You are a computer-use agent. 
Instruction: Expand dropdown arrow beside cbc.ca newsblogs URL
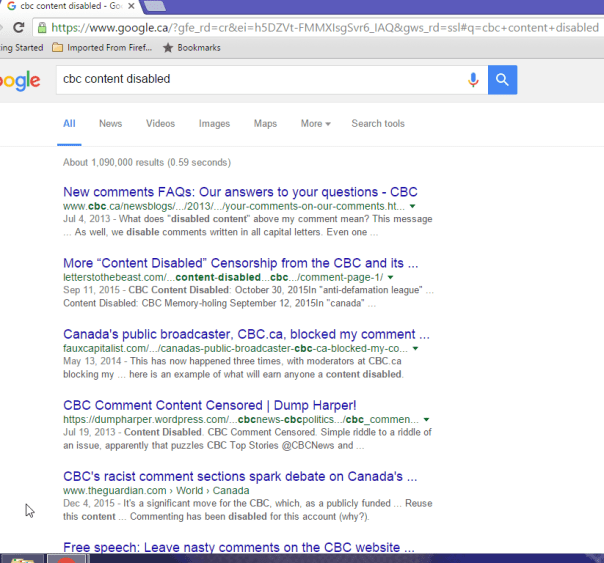point(412,206)
